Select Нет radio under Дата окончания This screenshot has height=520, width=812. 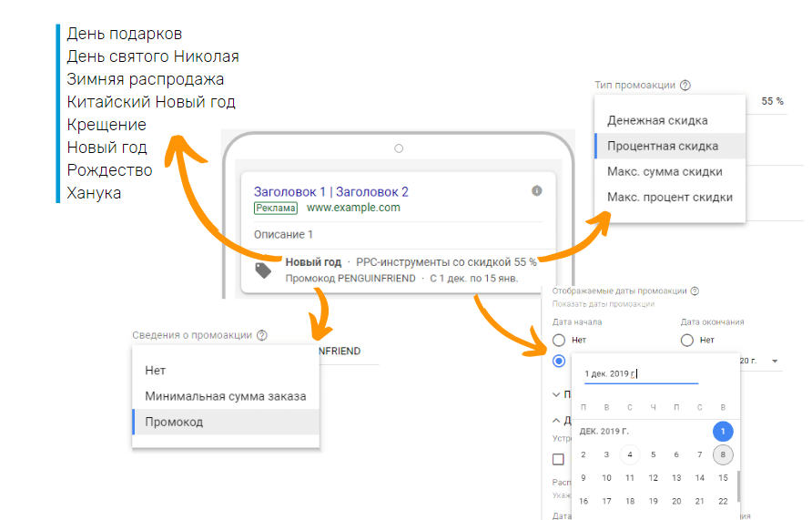click(x=687, y=340)
